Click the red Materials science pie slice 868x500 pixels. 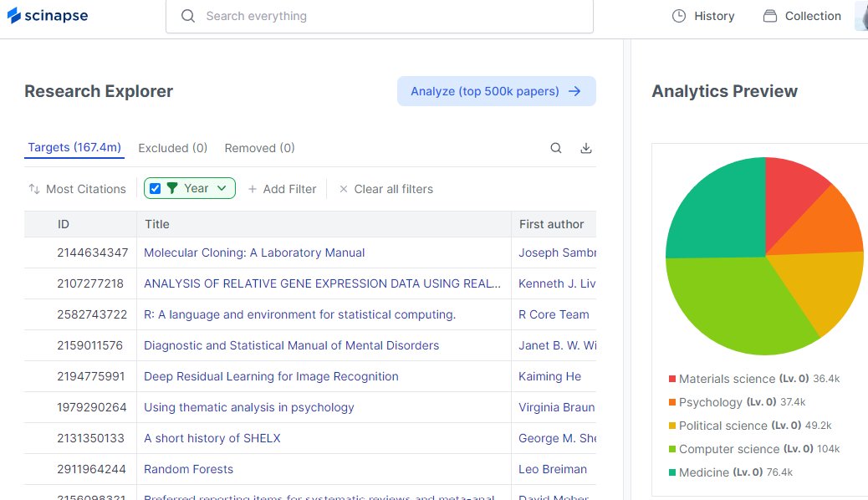(789, 196)
